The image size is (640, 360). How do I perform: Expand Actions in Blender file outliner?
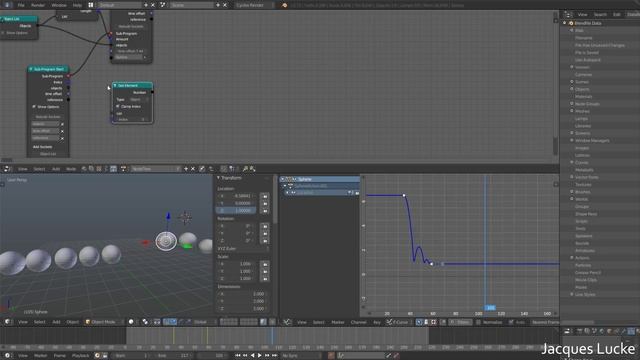click(x=572, y=258)
